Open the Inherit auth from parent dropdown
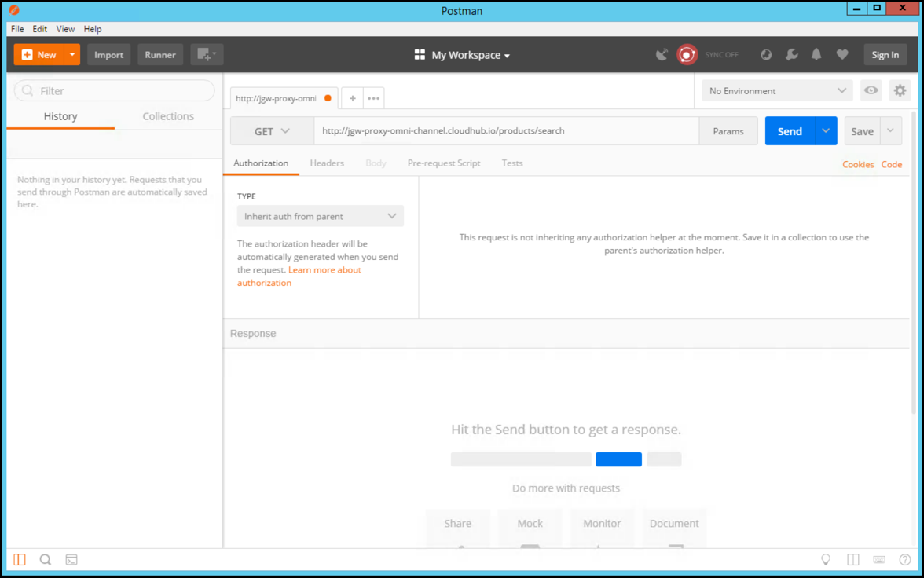 [x=320, y=216]
